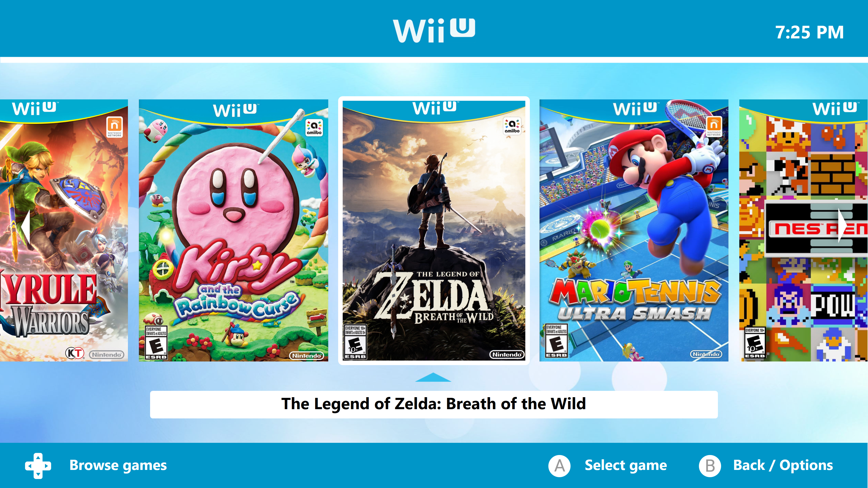The width and height of the screenshot is (868, 488).
Task: Click the Back / Options label
Action: (x=783, y=465)
